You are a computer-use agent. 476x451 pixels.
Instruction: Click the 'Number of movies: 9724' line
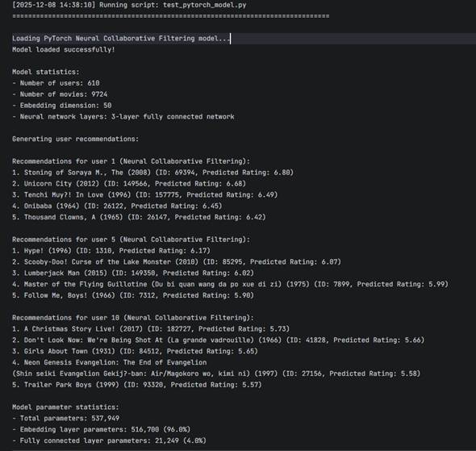click(x=60, y=94)
